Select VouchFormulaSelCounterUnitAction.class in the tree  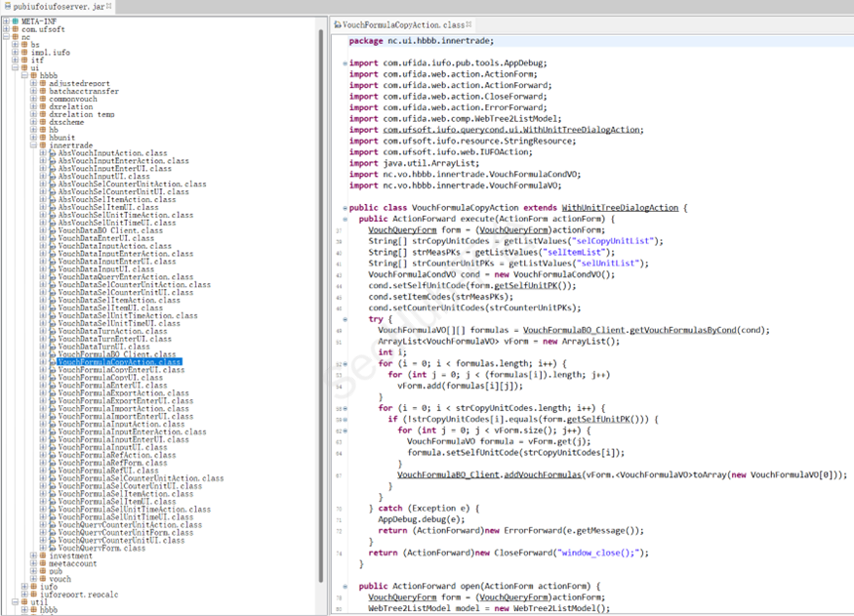click(141, 478)
